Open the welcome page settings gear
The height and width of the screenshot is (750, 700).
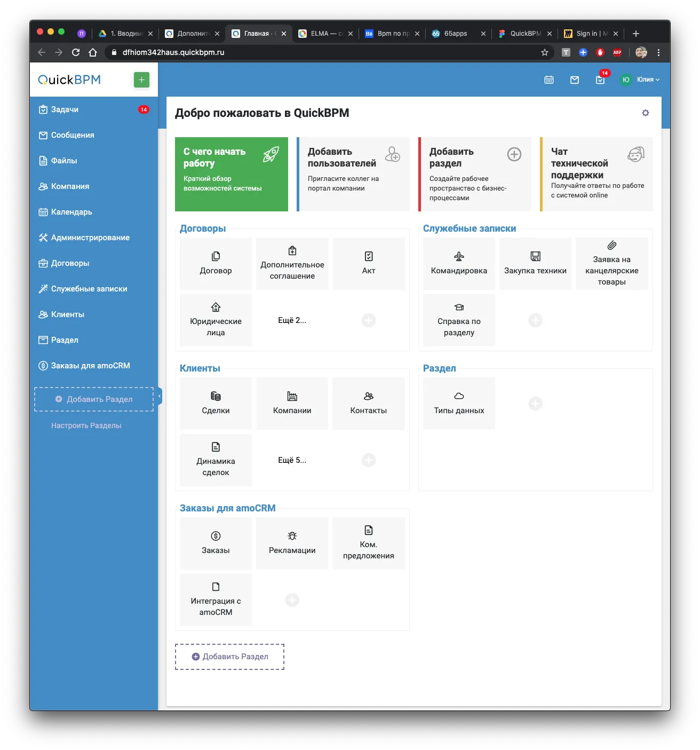click(646, 113)
